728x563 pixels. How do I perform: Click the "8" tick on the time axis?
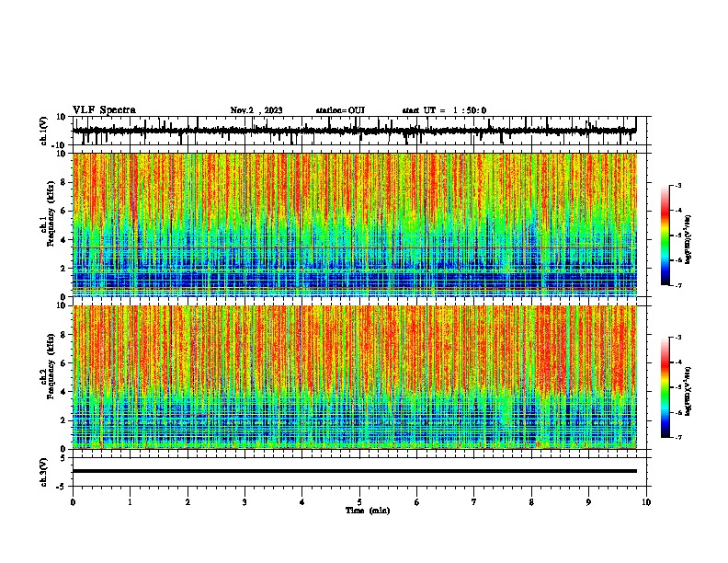tap(531, 502)
